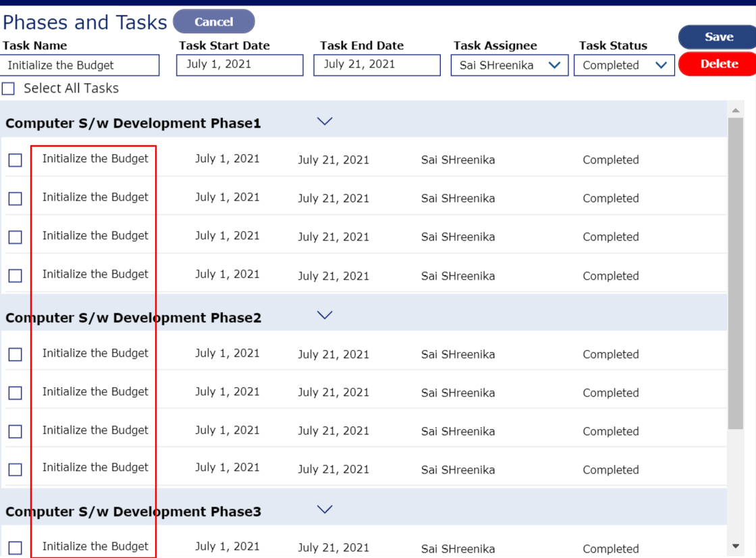Viewport: 756px width, 558px height.
Task: Check the first task row under Phase1
Action: (x=15, y=159)
